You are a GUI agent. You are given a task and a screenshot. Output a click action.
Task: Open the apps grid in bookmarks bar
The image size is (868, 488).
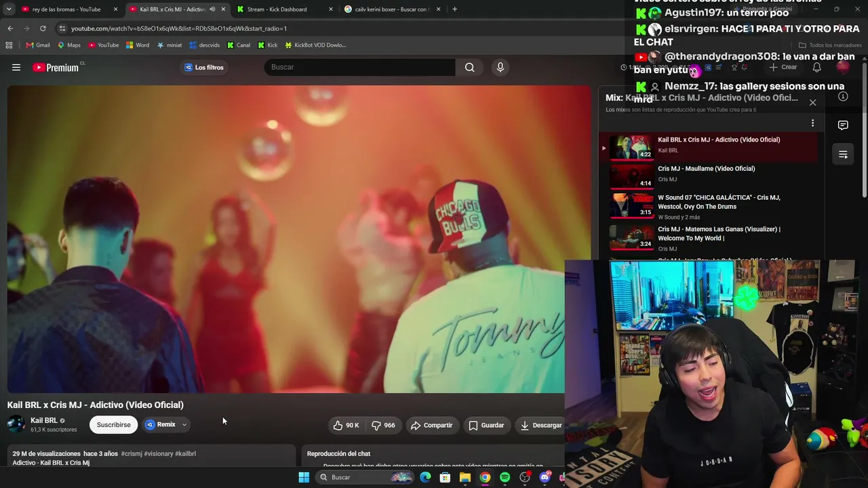(9, 45)
